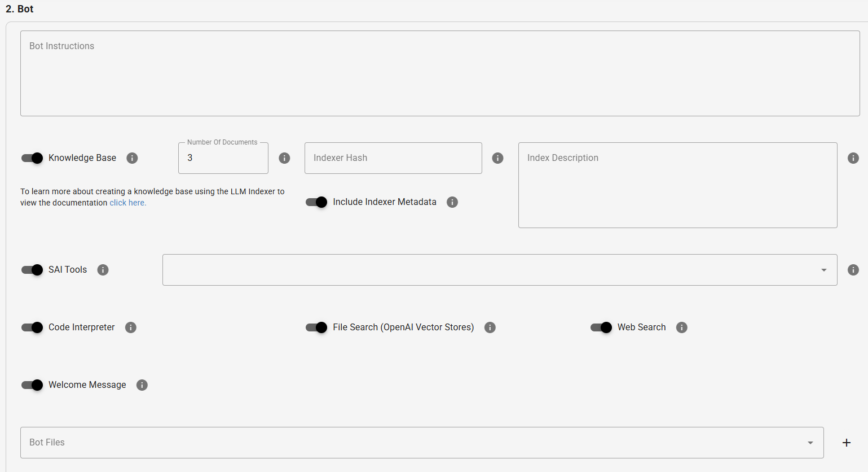
Task: Toggle the Welcome Message switch
Action: coord(32,384)
